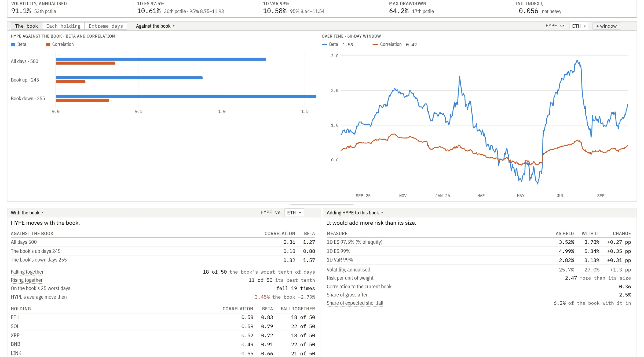Click the 1D VaR 99% measure row
The width and height of the screenshot is (644, 357).
tap(479, 260)
